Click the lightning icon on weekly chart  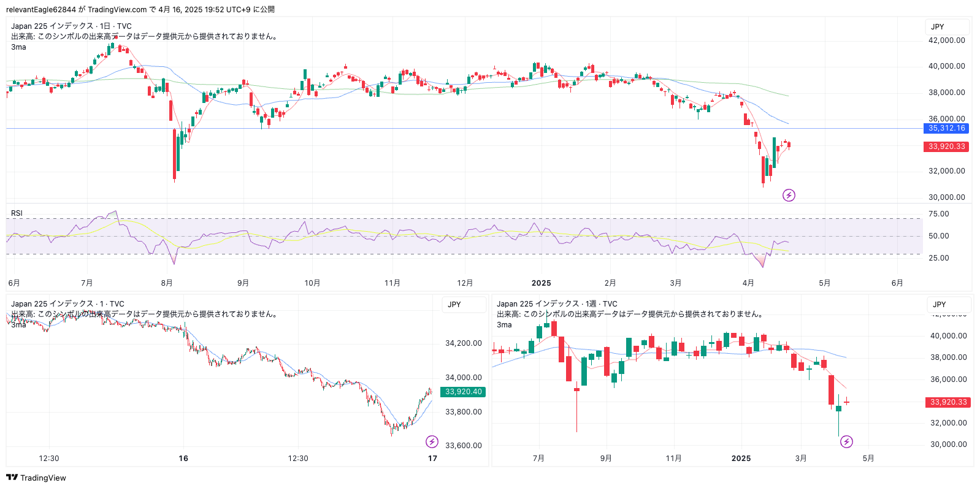[846, 441]
